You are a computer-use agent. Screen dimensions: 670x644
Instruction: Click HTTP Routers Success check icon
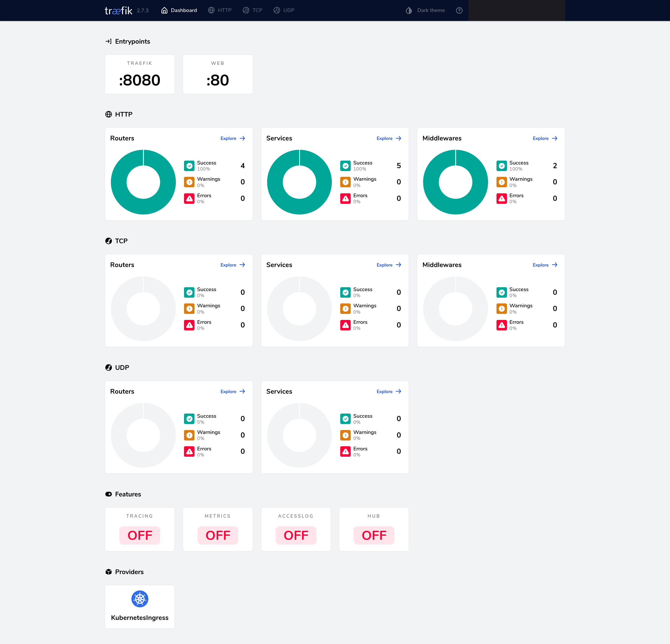189,166
